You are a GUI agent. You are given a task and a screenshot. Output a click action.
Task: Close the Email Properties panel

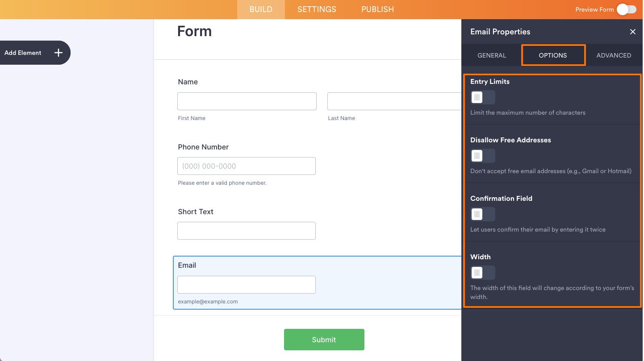coord(632,32)
